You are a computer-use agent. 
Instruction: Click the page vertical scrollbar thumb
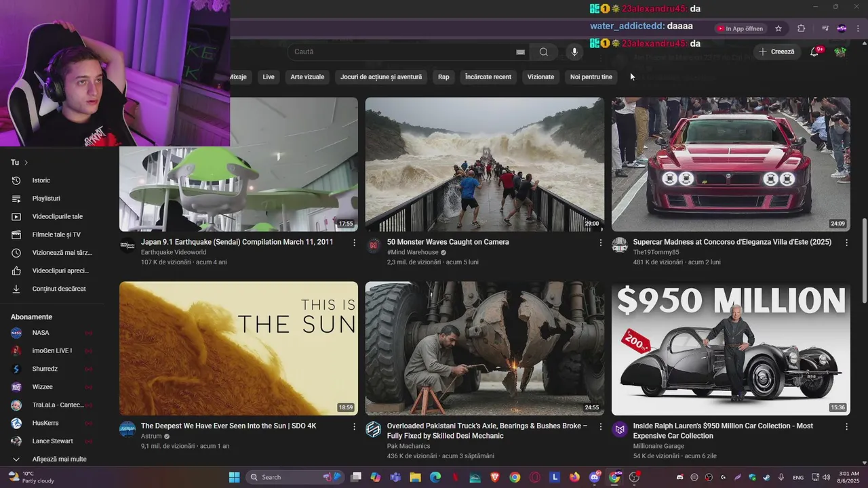864,261
